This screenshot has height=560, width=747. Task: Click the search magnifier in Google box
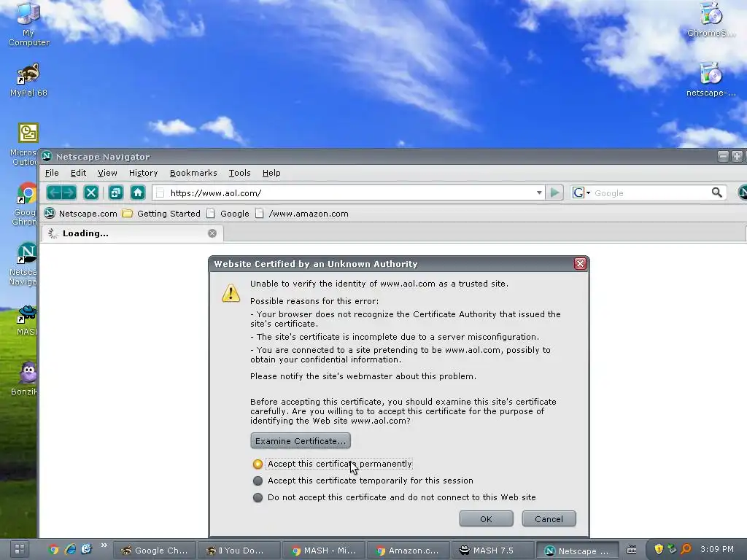tap(716, 192)
